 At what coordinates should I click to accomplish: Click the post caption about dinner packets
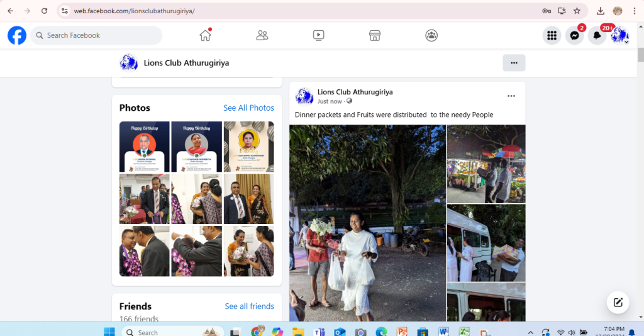[x=394, y=115]
